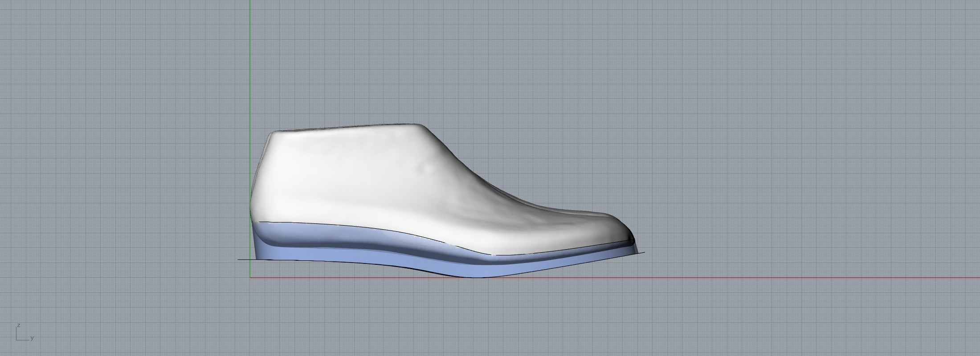
Task: Click the origin where green and red axes meet
Action: click(x=250, y=278)
